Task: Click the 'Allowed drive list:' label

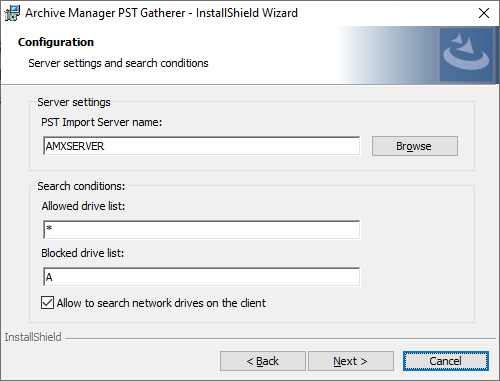Action: (x=83, y=206)
